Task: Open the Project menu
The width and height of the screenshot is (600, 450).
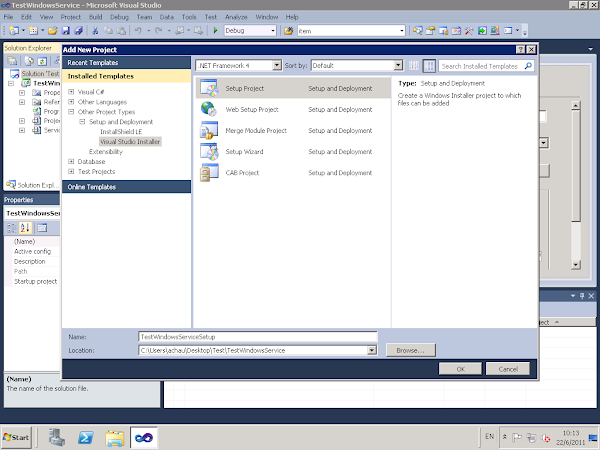Action: [70, 17]
